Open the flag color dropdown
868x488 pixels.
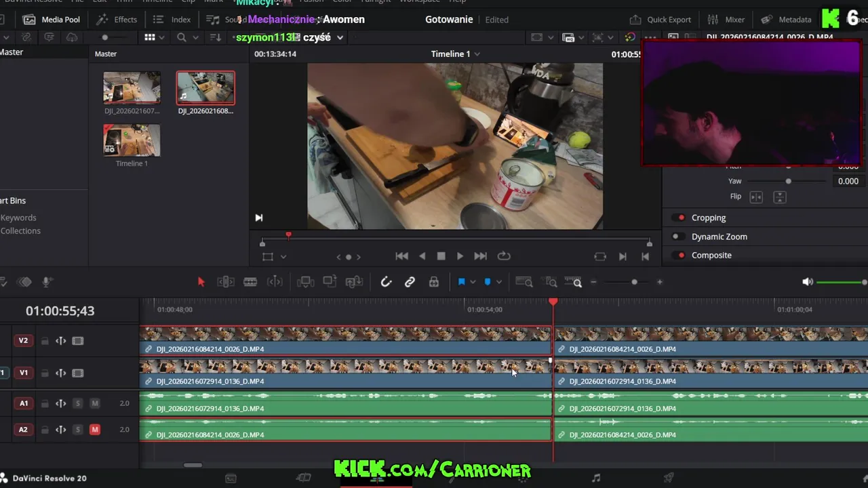(473, 283)
